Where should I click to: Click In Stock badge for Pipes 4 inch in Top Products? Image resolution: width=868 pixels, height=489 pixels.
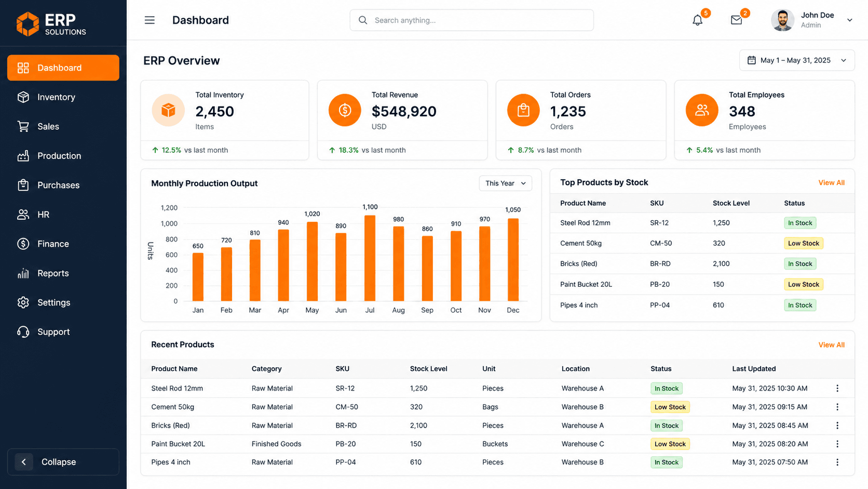point(800,305)
